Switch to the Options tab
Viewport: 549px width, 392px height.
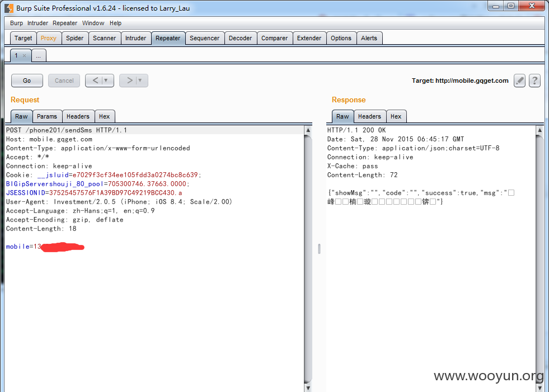pos(341,38)
